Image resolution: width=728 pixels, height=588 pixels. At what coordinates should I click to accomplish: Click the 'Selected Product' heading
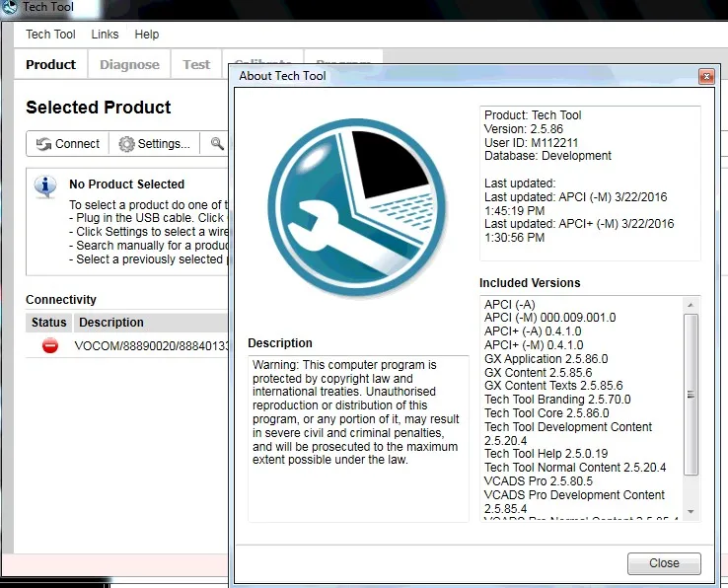click(99, 108)
